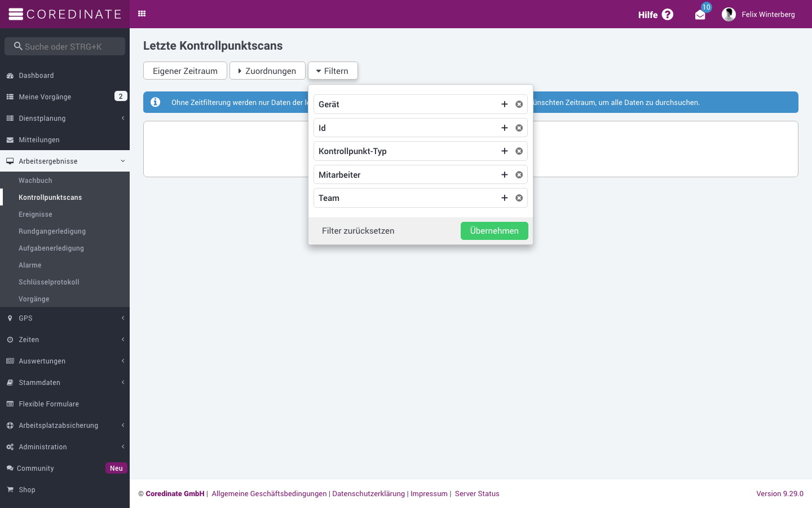
Task: Collapse the Filtern dropdown
Action: 333,71
